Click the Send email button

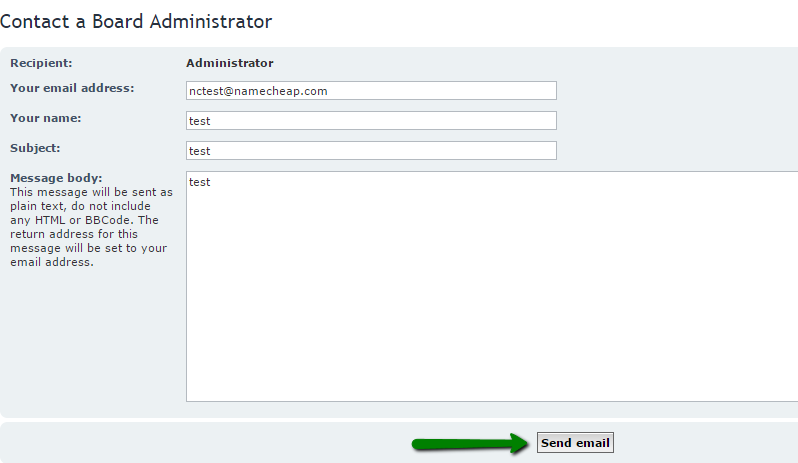click(x=575, y=443)
